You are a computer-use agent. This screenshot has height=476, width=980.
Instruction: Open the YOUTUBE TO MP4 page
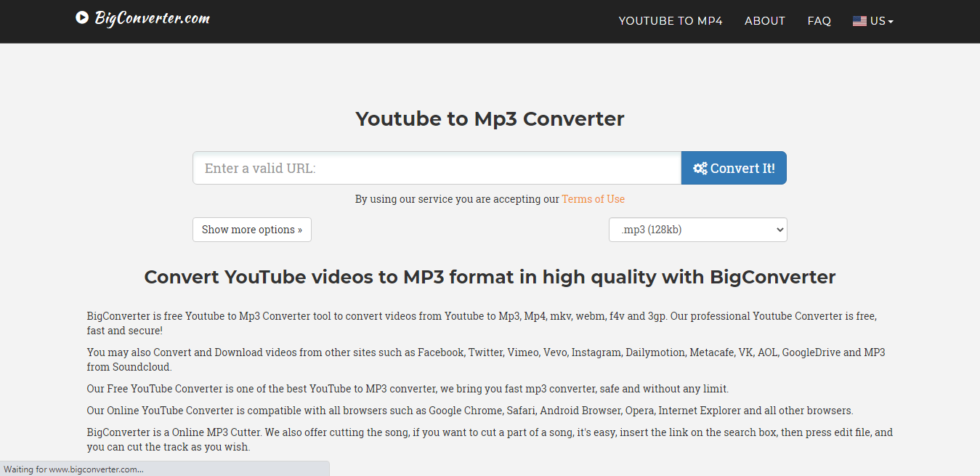(671, 21)
